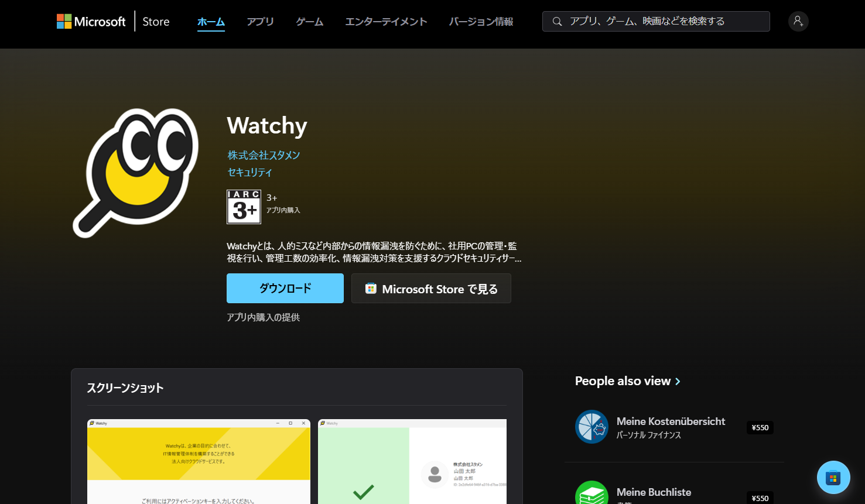Click the IARC 3+ rating badge
This screenshot has width=865, height=504.
tap(244, 207)
